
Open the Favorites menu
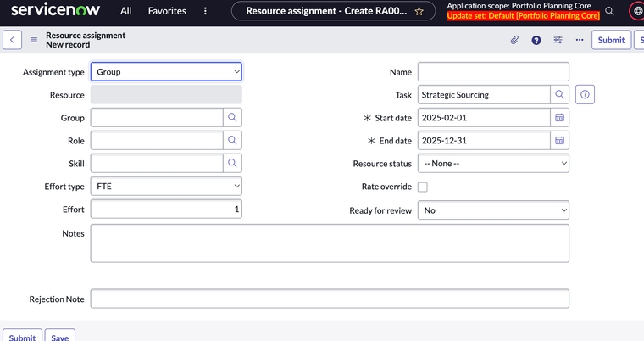(x=167, y=11)
